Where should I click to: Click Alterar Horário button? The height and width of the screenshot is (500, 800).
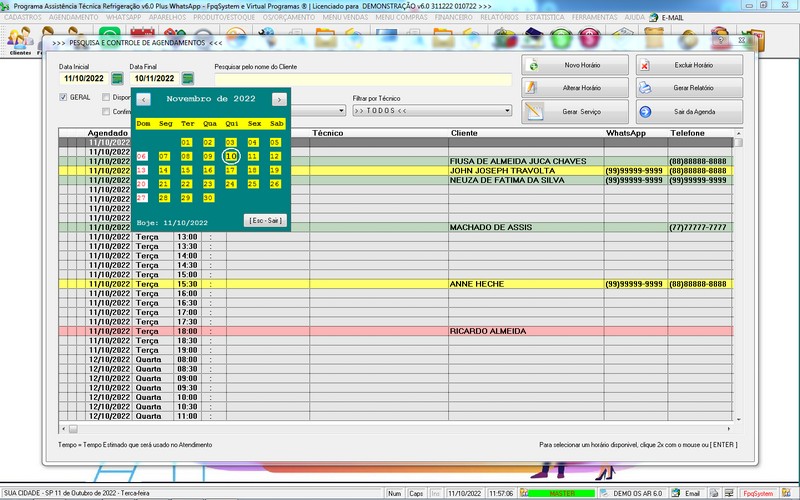[x=575, y=88]
